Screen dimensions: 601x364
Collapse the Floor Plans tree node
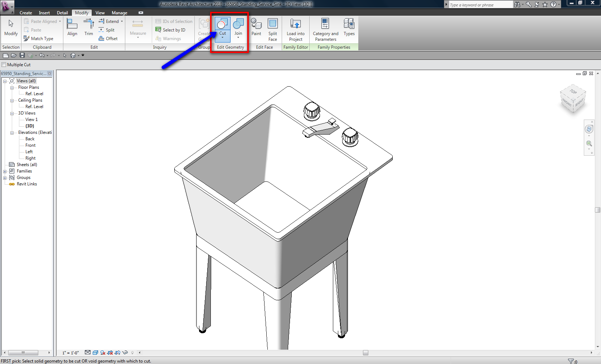tap(12, 88)
